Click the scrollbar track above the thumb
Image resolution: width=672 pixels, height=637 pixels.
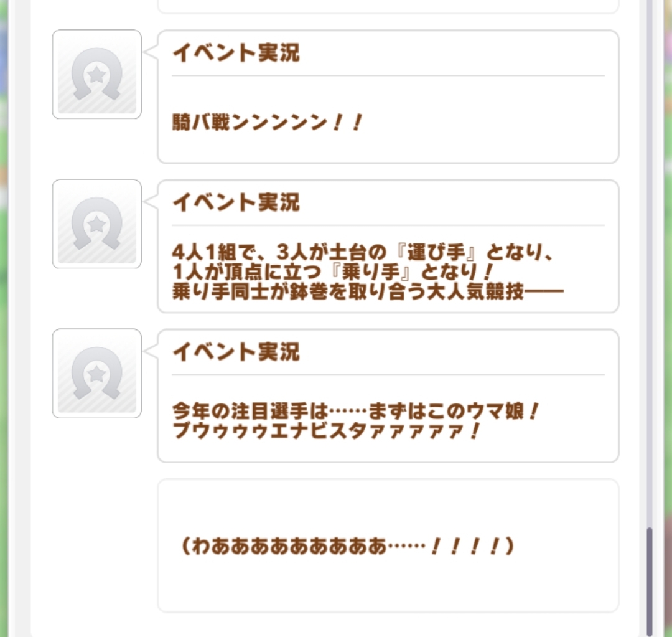(x=649, y=249)
